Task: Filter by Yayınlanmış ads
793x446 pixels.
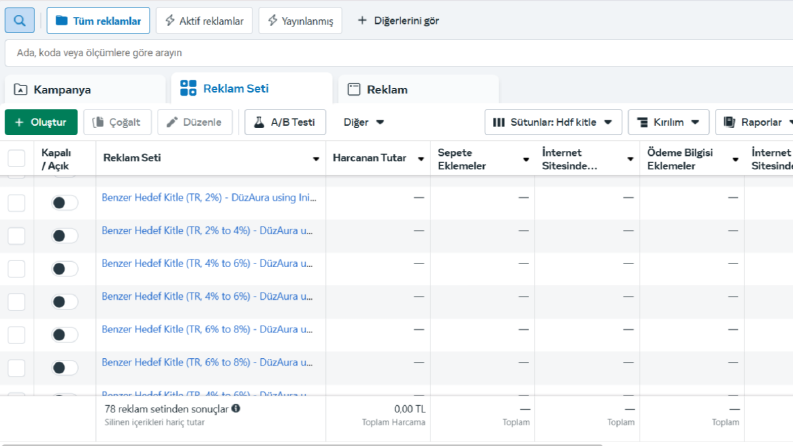Action: pyautogui.click(x=300, y=21)
